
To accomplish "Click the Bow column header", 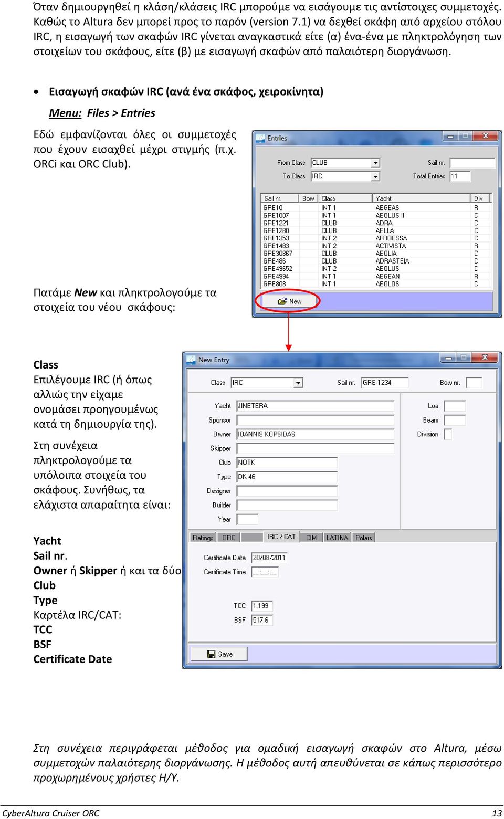I will [x=309, y=198].
